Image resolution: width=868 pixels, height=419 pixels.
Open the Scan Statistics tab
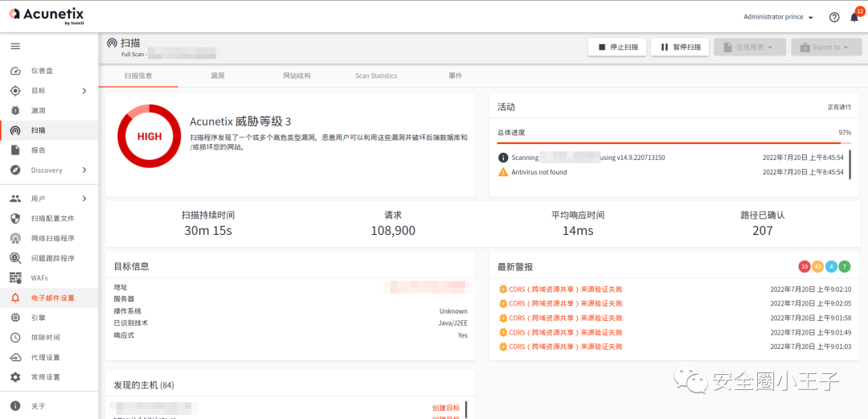[x=376, y=76]
